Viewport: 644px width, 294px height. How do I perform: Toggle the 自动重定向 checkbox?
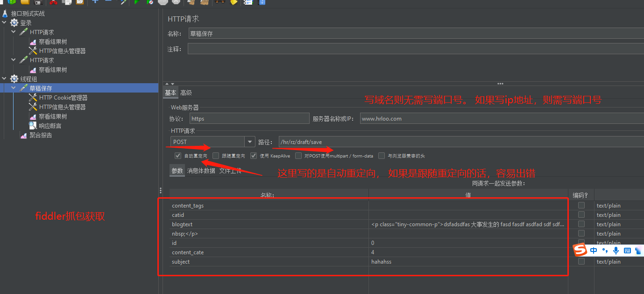[178, 156]
